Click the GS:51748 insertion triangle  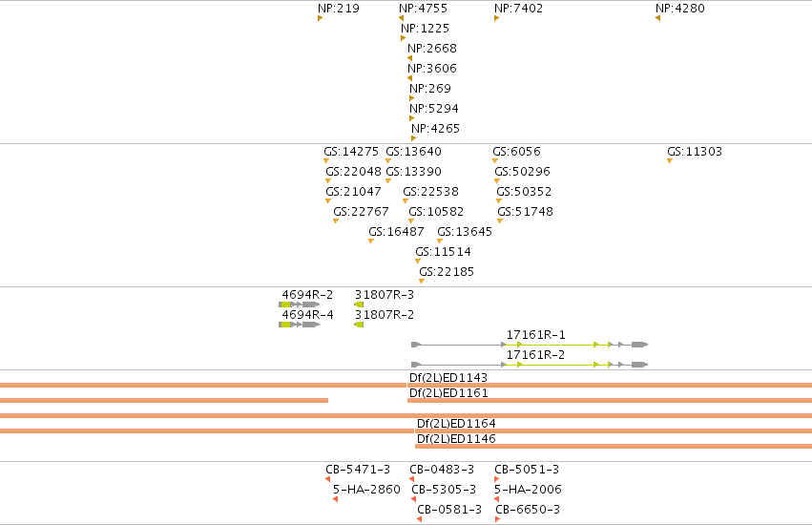coord(500,221)
